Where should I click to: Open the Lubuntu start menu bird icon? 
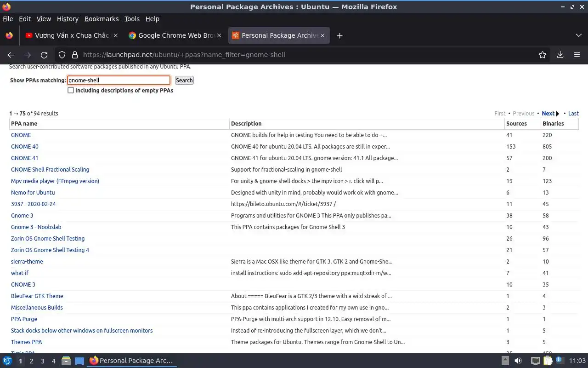tap(7, 361)
